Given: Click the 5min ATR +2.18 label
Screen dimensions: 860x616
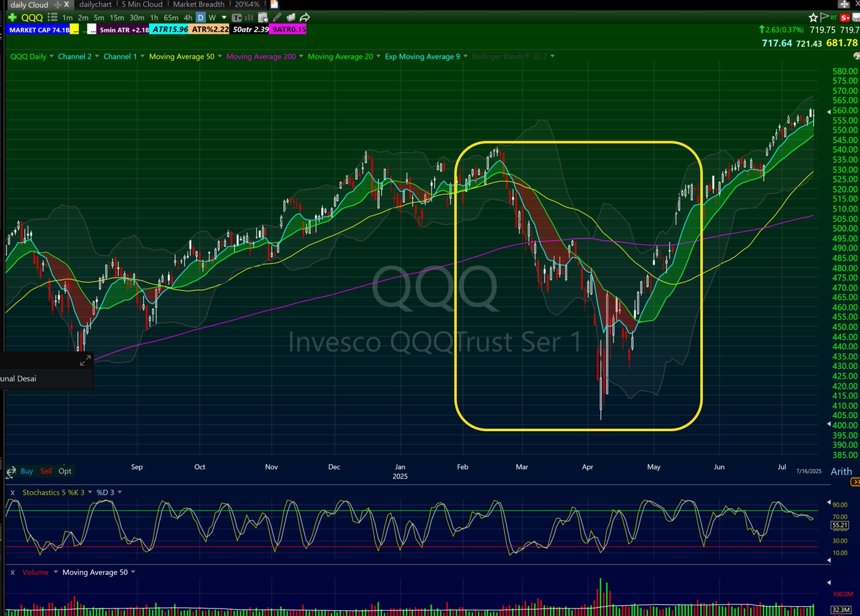Looking at the screenshot, I should (124, 29).
